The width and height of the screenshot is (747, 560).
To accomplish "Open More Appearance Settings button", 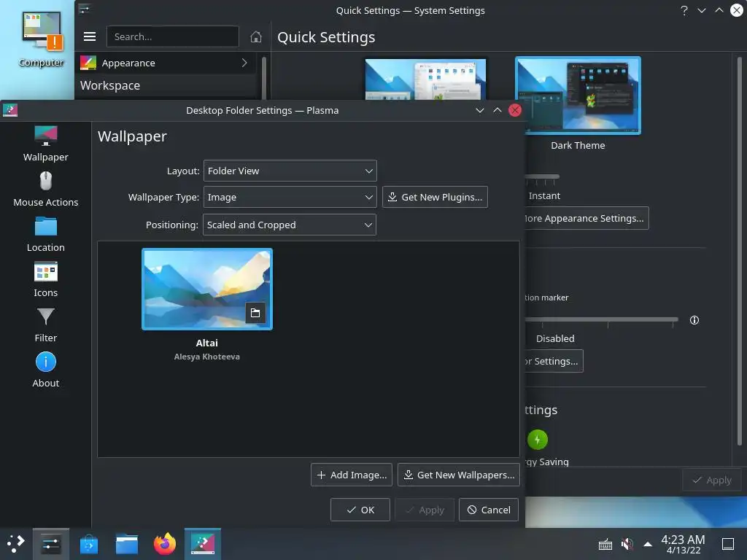I will (x=587, y=218).
